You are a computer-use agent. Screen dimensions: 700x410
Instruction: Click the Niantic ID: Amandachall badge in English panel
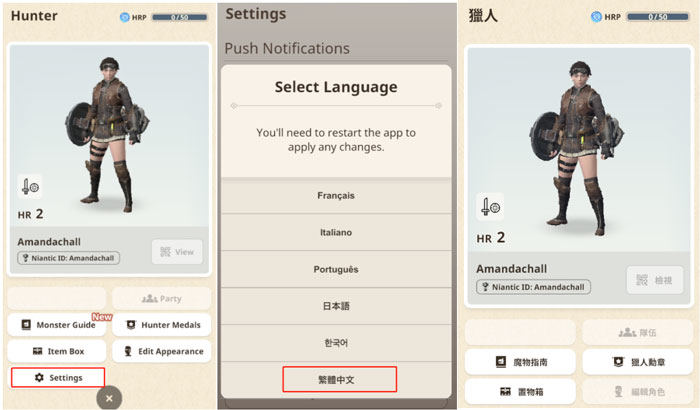coord(68,258)
